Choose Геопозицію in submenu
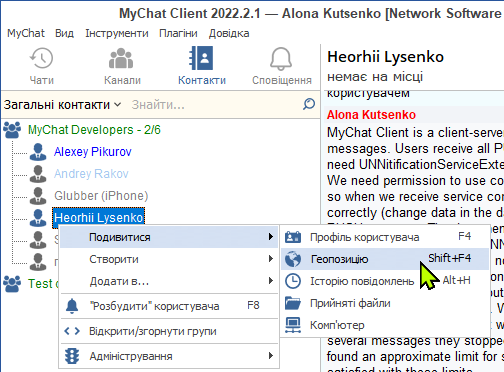504x372 pixels. [385, 259]
